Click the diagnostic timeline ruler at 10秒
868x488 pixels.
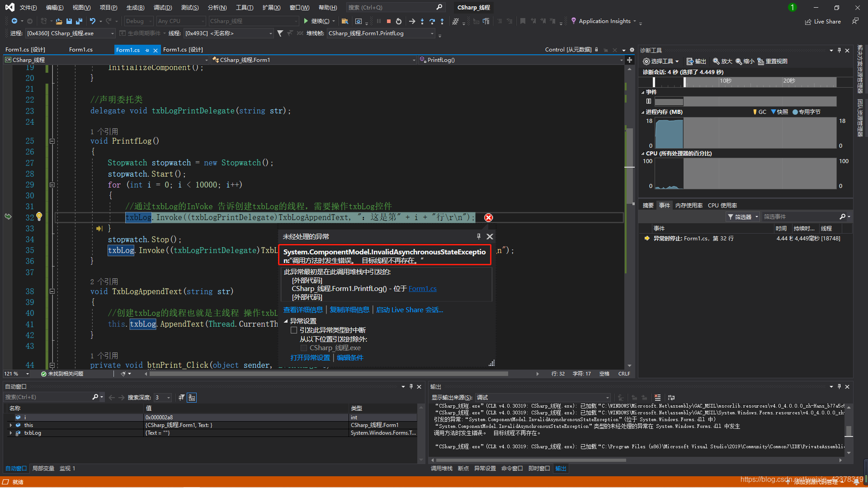(725, 81)
